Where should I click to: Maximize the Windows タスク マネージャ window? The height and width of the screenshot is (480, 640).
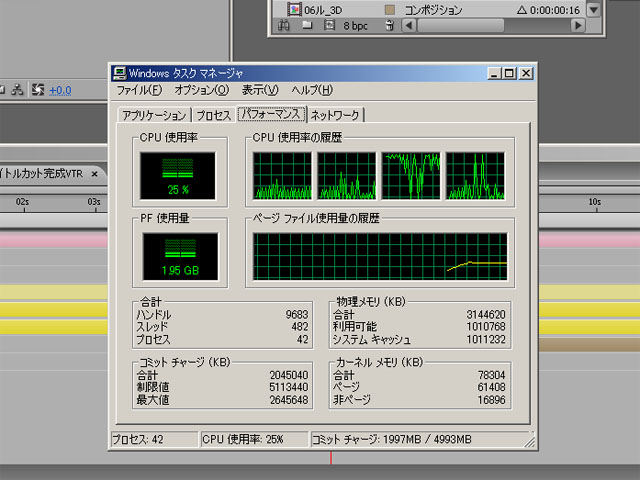click(509, 73)
